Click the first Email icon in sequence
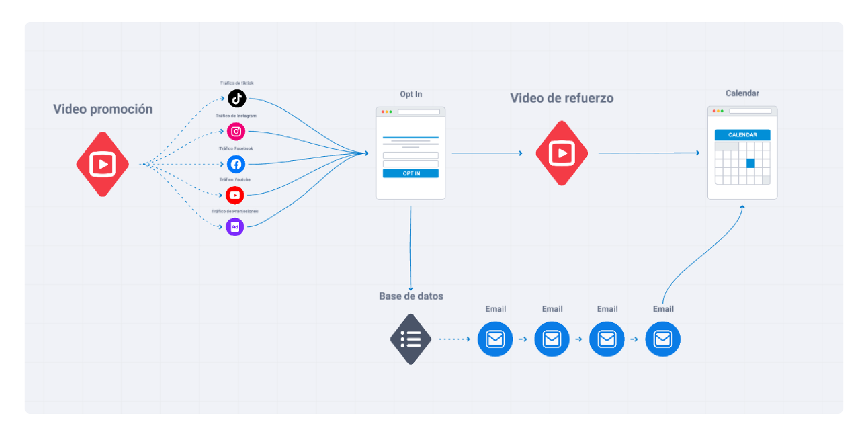This screenshot has height=436, width=868. [495, 339]
